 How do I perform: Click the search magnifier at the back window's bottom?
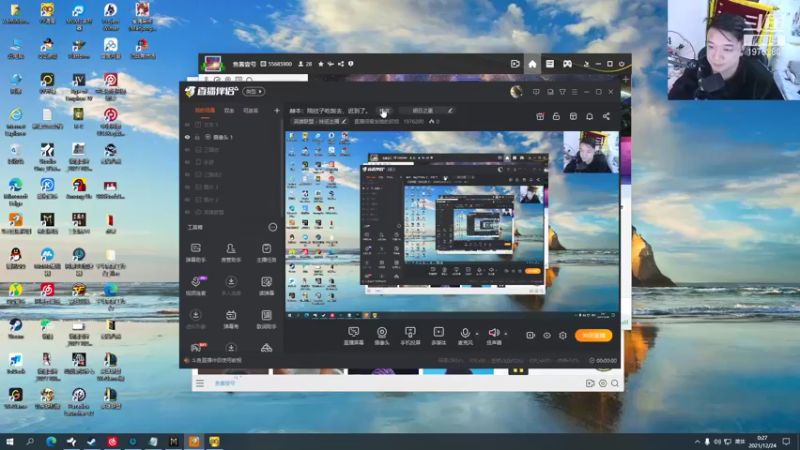pyautogui.click(x=615, y=383)
